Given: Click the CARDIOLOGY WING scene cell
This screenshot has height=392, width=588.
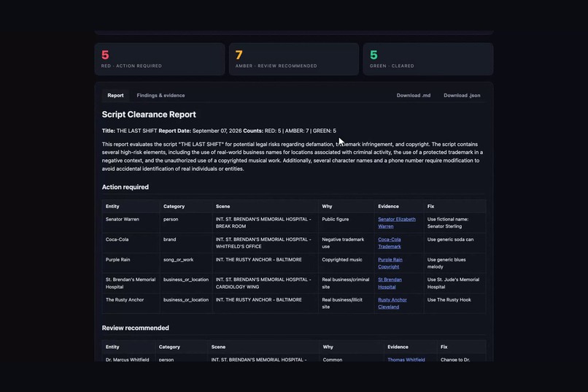Looking at the screenshot, I should tap(265, 283).
